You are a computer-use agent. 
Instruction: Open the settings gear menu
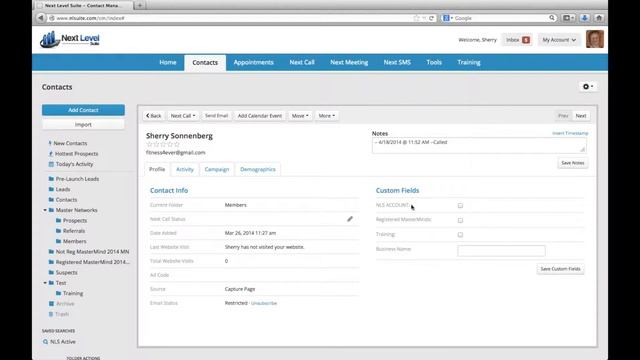coord(588,87)
